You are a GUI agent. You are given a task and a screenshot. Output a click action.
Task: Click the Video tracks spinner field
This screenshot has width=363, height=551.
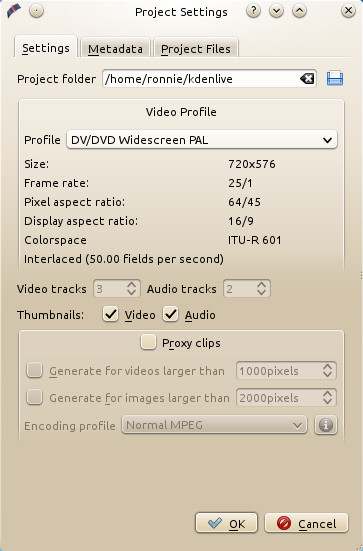tap(117, 289)
